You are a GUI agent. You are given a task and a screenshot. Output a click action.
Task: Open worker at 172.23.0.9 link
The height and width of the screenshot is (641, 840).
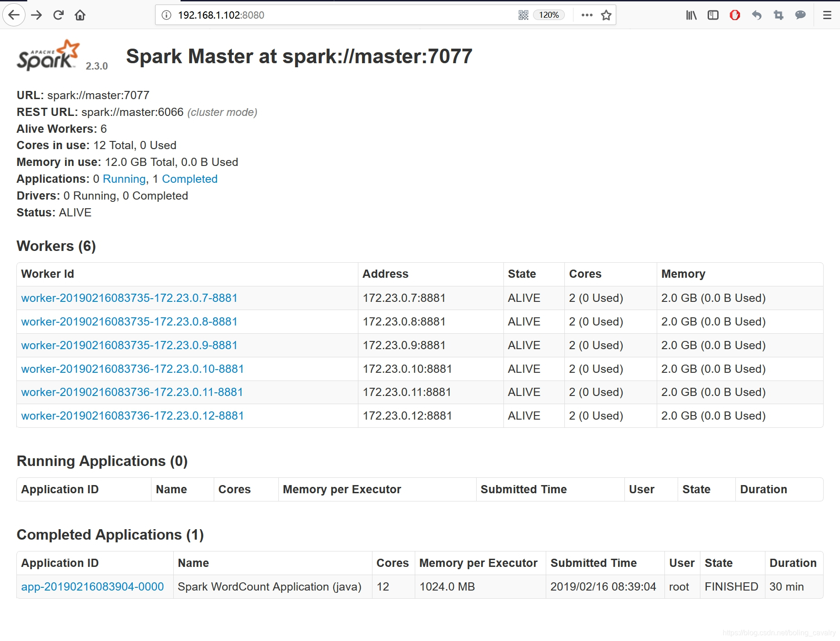click(129, 345)
